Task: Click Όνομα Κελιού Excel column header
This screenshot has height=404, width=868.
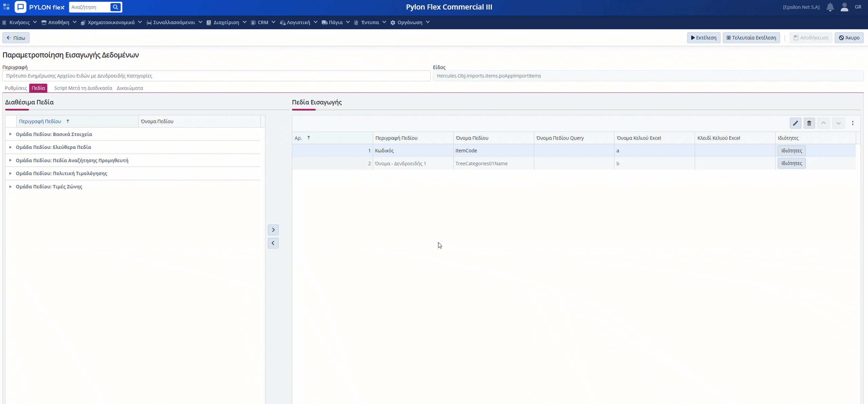Action: click(654, 138)
